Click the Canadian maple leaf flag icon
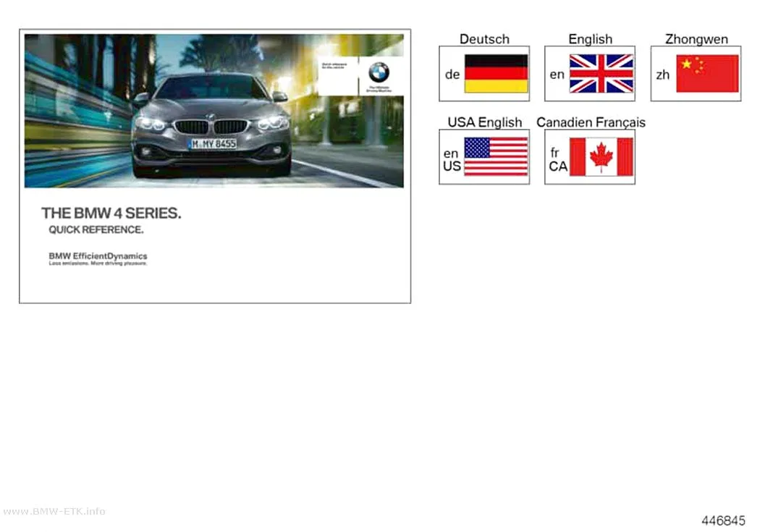Image resolution: width=760 pixels, height=532 pixels. (601, 156)
